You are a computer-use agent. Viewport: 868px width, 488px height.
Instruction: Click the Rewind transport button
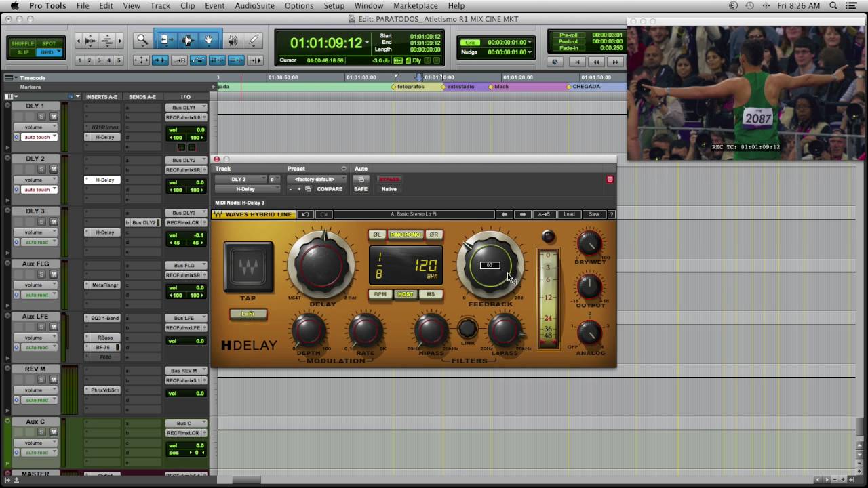596,62
